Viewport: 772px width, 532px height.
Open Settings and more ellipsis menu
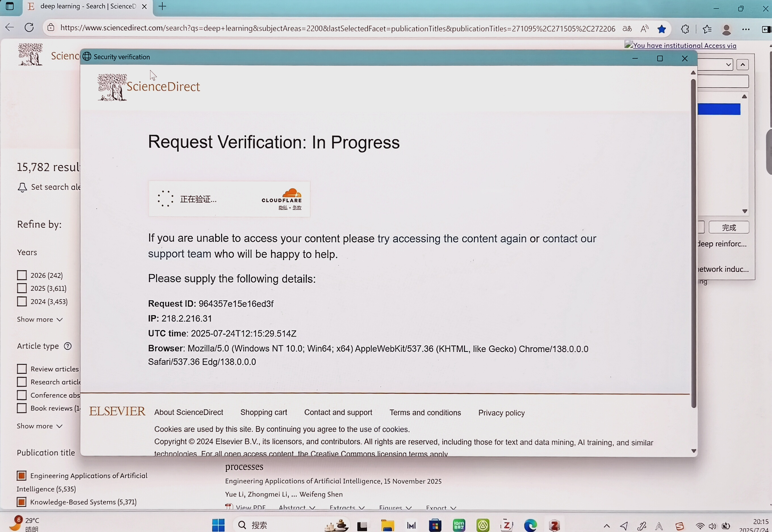[x=746, y=29]
